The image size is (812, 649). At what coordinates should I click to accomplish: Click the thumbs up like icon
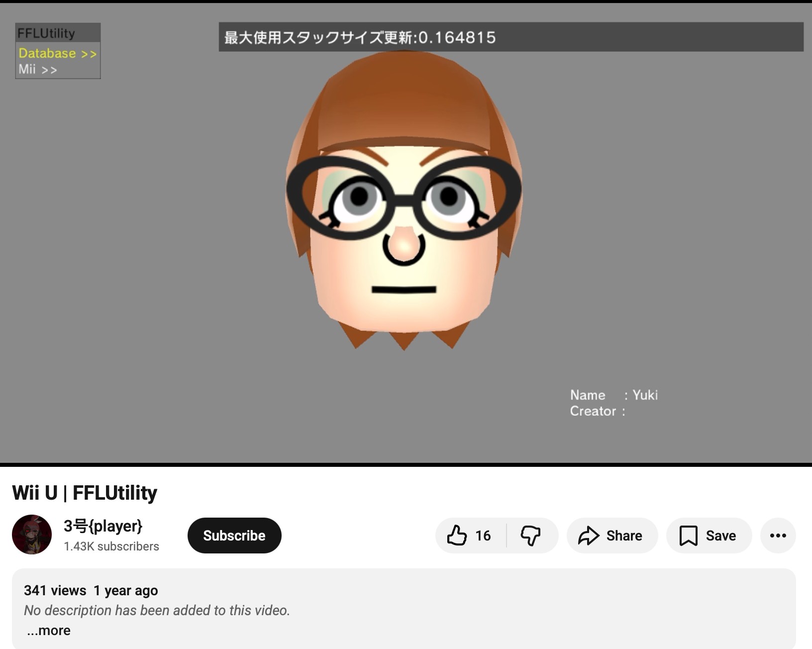(456, 536)
